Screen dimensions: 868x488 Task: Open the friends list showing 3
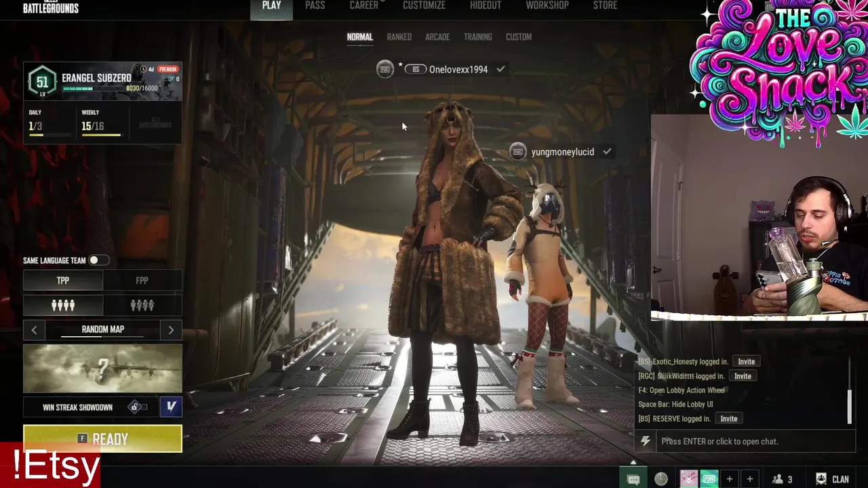783,479
